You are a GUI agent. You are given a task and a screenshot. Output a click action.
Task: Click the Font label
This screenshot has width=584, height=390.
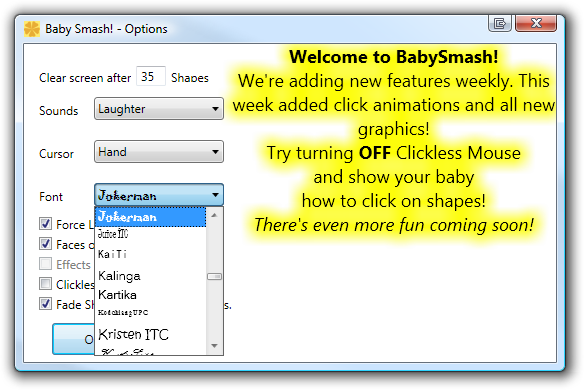pos(51,197)
